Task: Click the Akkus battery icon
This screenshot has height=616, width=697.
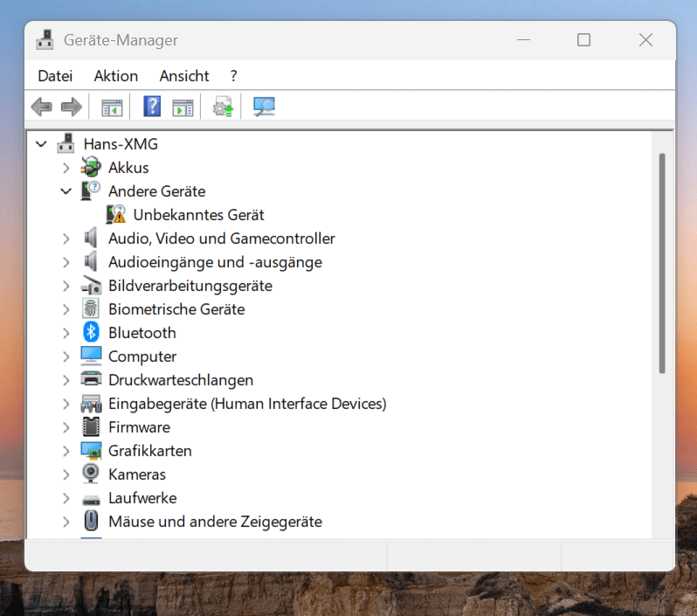Action: 91,168
